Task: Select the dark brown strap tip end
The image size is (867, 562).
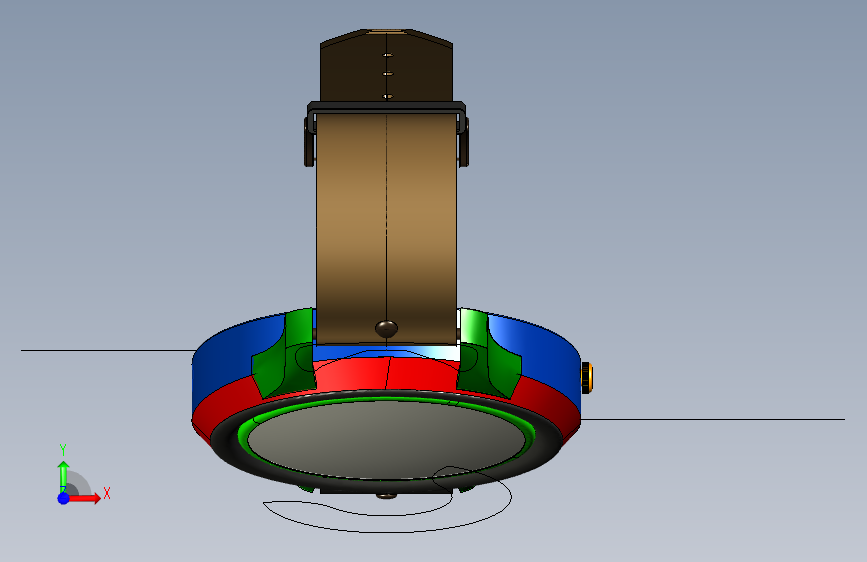Action: click(387, 65)
